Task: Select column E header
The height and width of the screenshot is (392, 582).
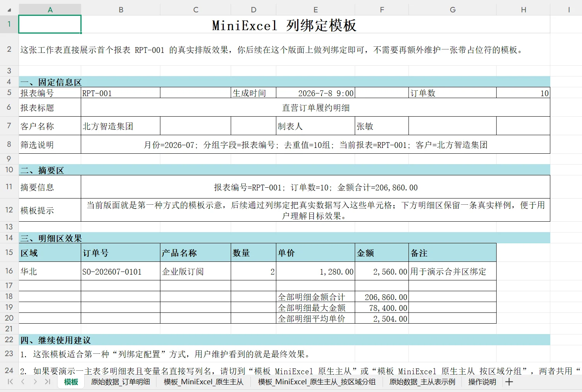Action: (315, 10)
